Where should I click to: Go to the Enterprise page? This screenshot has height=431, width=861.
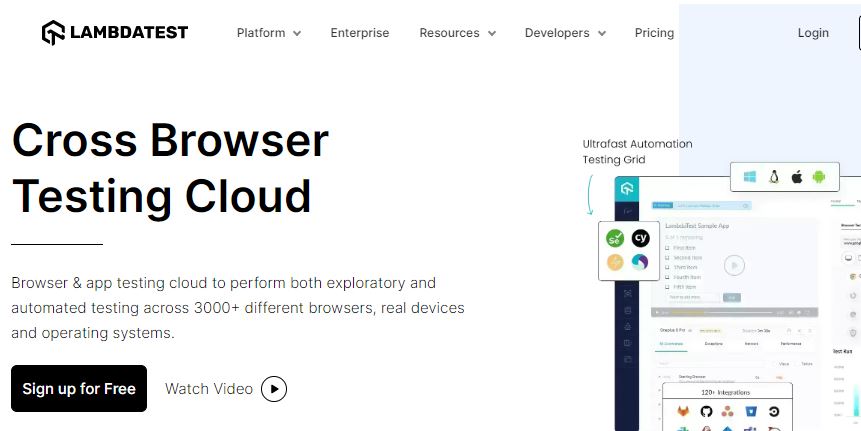[x=360, y=33]
